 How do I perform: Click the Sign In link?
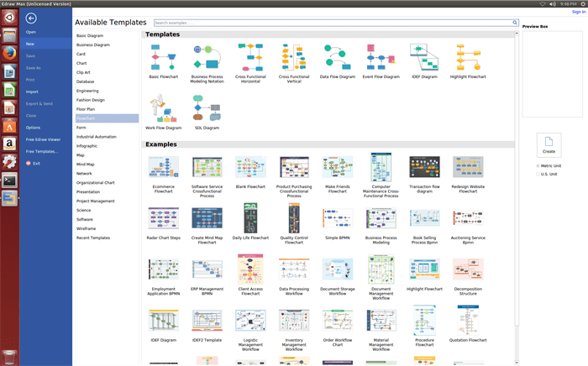click(579, 12)
